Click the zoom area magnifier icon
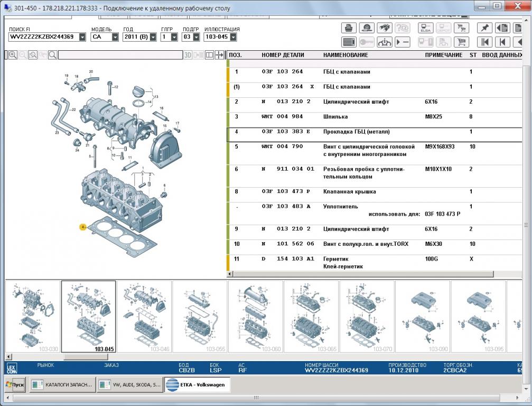The height and width of the screenshot is (406, 532). [33, 55]
